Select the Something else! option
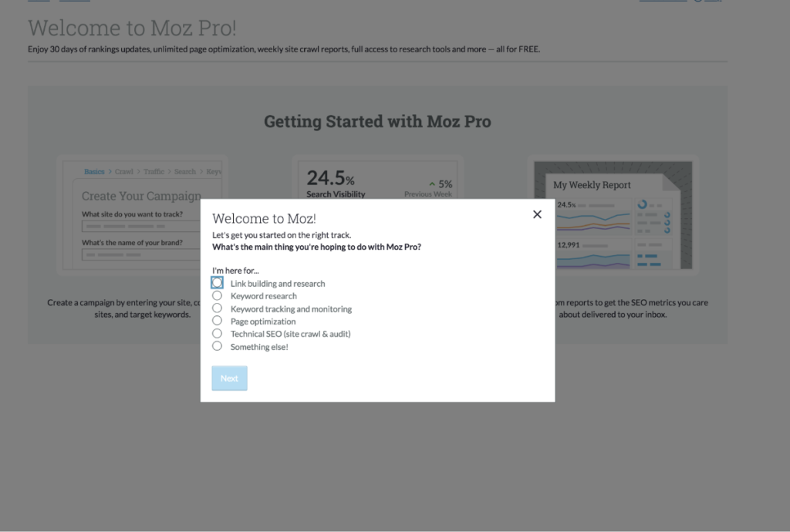Screen dimensions: 790x532 (x=217, y=346)
